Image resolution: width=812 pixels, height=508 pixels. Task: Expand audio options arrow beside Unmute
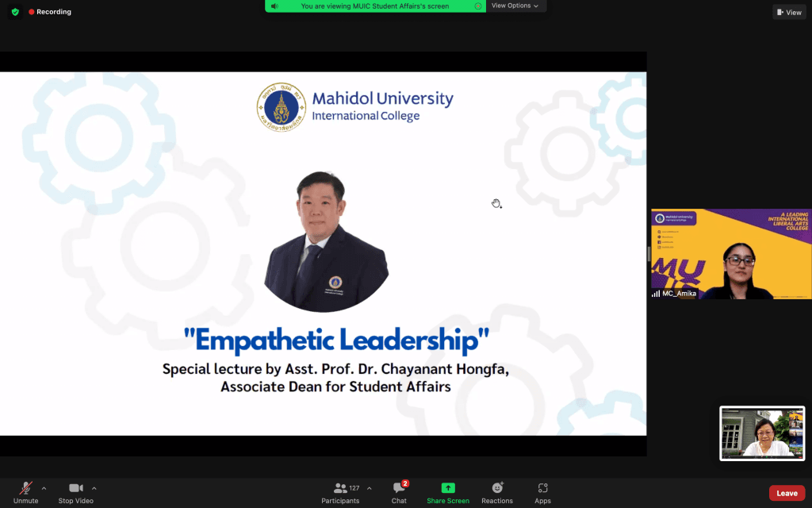click(44, 488)
